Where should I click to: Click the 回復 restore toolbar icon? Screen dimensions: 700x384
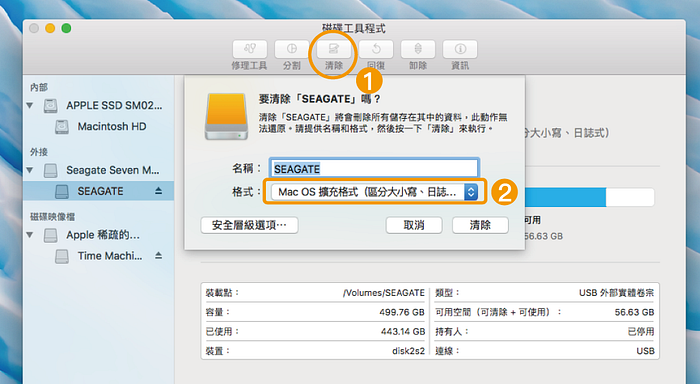376,49
